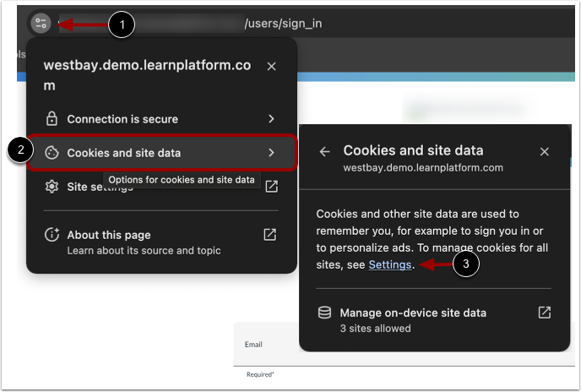
Task: Open Connection is secure details
Action: pyautogui.click(x=161, y=119)
